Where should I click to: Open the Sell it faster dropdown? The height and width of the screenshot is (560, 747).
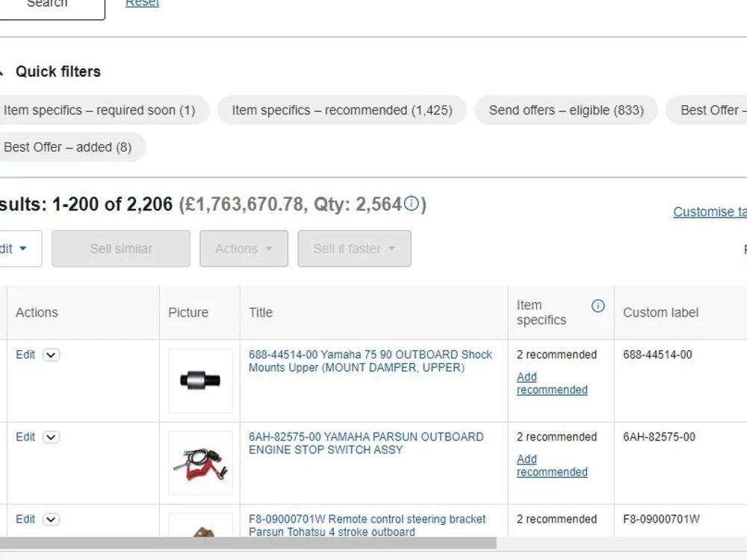point(354,249)
